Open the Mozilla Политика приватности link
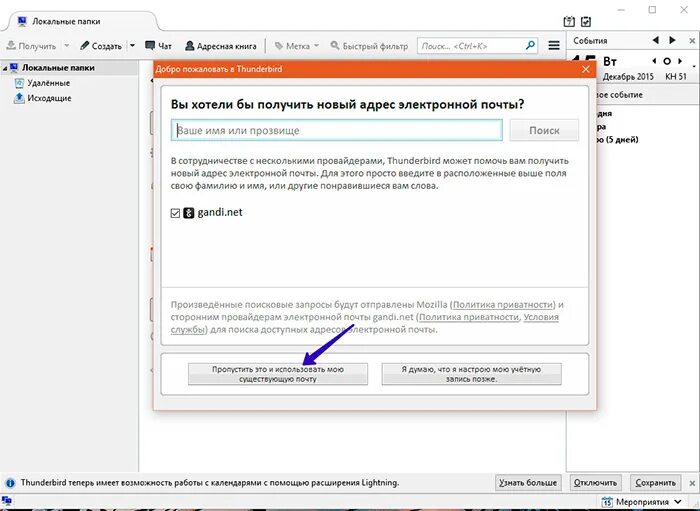 point(503,305)
